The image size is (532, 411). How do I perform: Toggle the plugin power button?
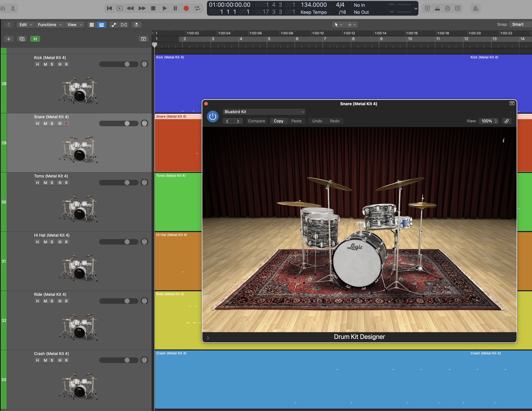point(212,117)
